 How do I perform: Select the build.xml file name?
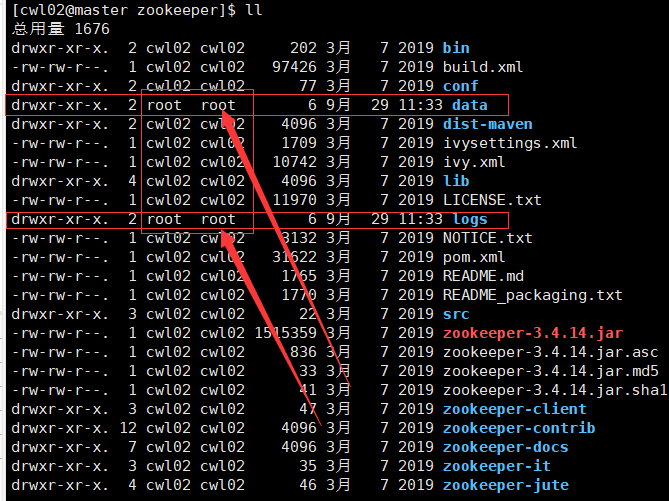click(483, 67)
